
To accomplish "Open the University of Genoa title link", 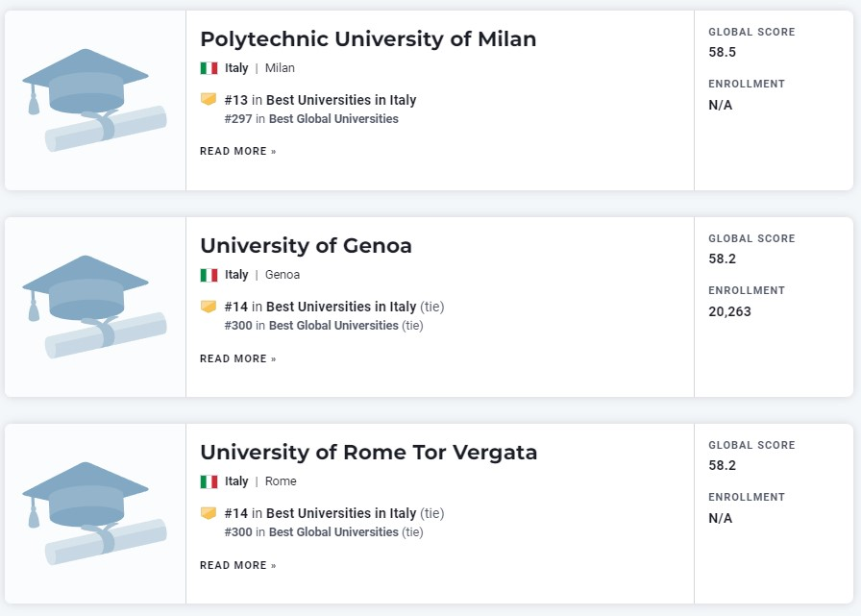I will click(306, 246).
